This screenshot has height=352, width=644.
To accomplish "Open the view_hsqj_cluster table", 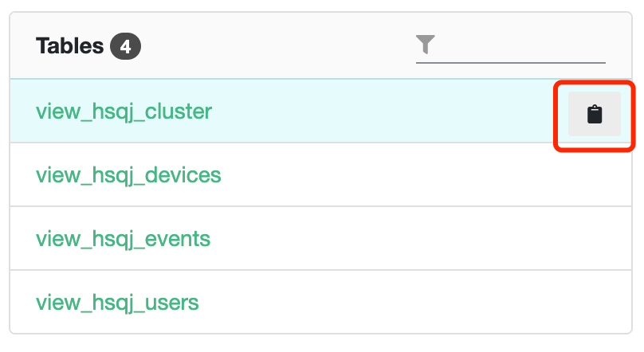I will pos(124,111).
